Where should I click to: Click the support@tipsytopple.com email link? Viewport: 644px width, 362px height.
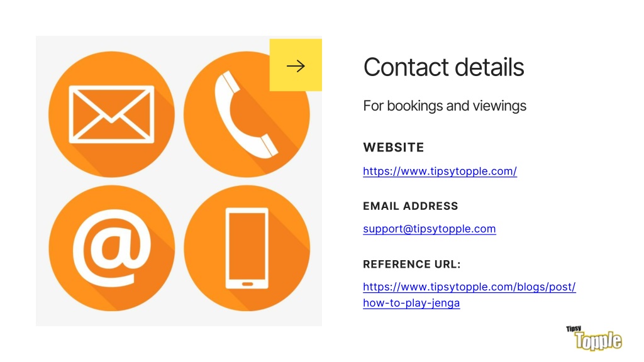coord(429,229)
